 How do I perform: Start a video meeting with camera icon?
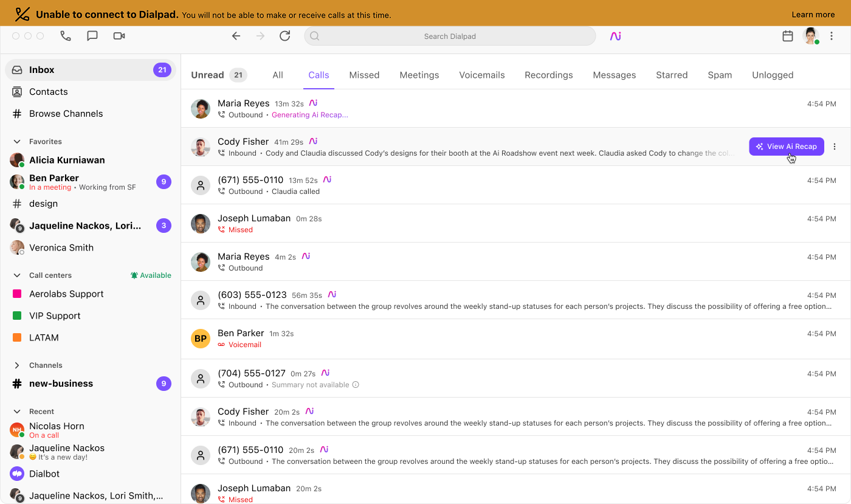click(x=119, y=36)
